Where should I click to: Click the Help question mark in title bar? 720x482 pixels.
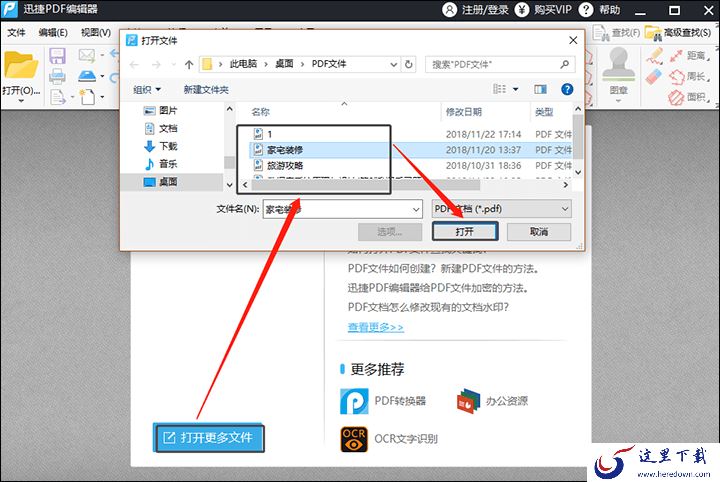tap(586, 10)
